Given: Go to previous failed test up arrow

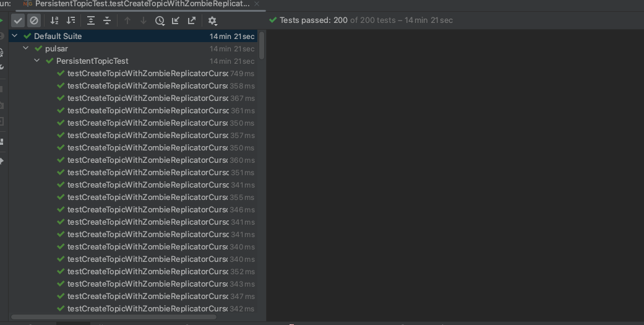Looking at the screenshot, I should point(127,20).
